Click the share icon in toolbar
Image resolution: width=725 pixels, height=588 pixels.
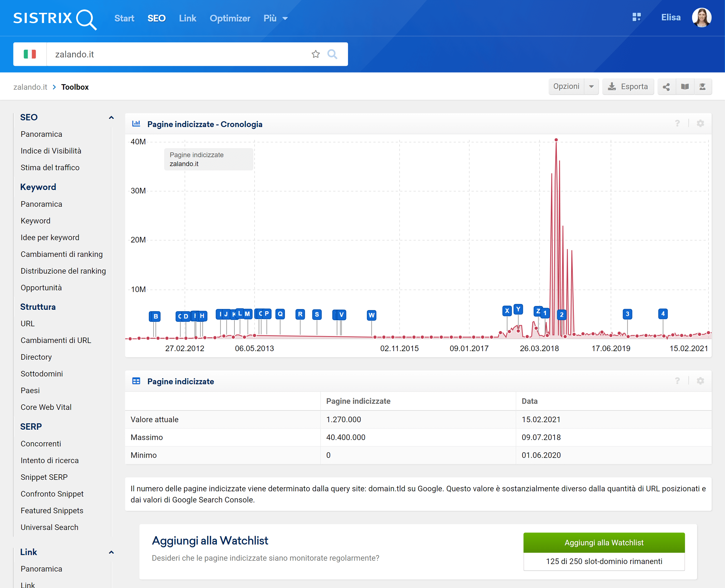666,87
